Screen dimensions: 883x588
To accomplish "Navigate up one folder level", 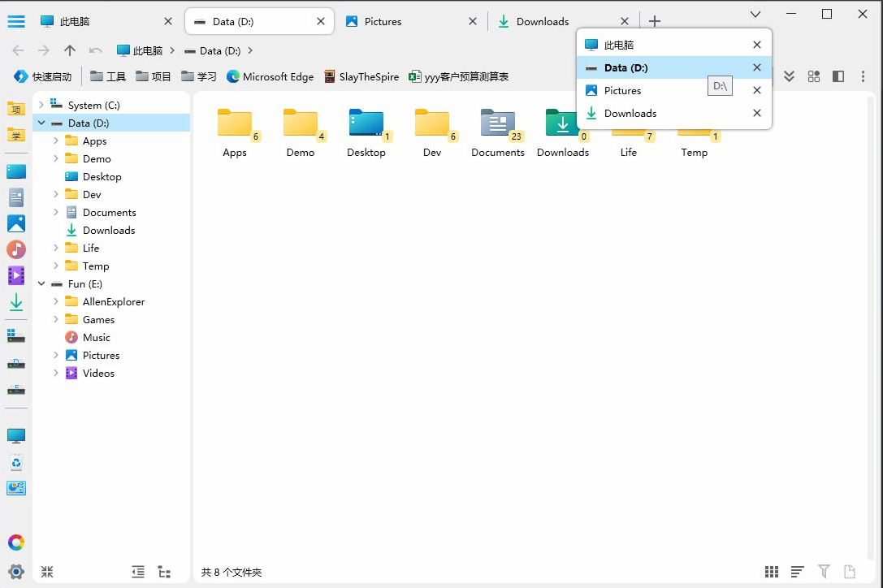I will [70, 50].
